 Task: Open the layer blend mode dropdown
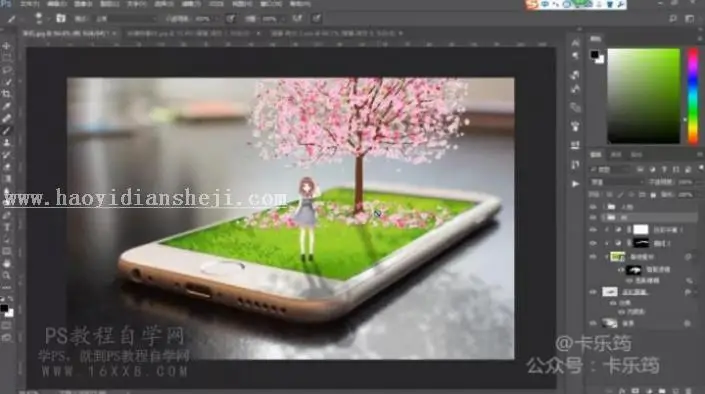616,182
